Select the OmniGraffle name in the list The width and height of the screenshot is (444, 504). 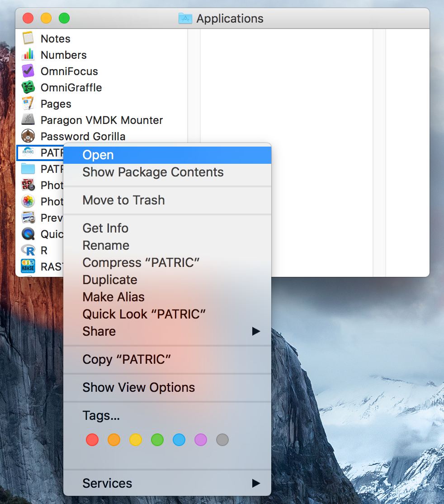71,88
